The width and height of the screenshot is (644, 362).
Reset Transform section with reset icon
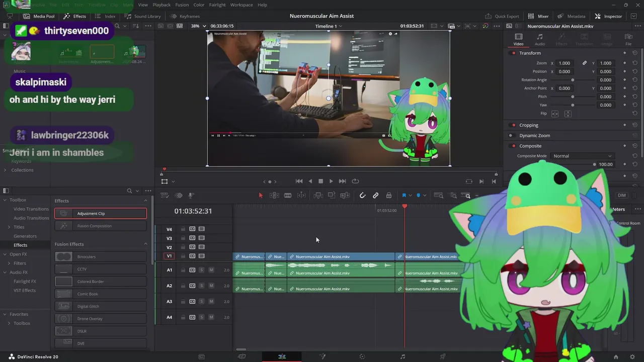click(635, 53)
